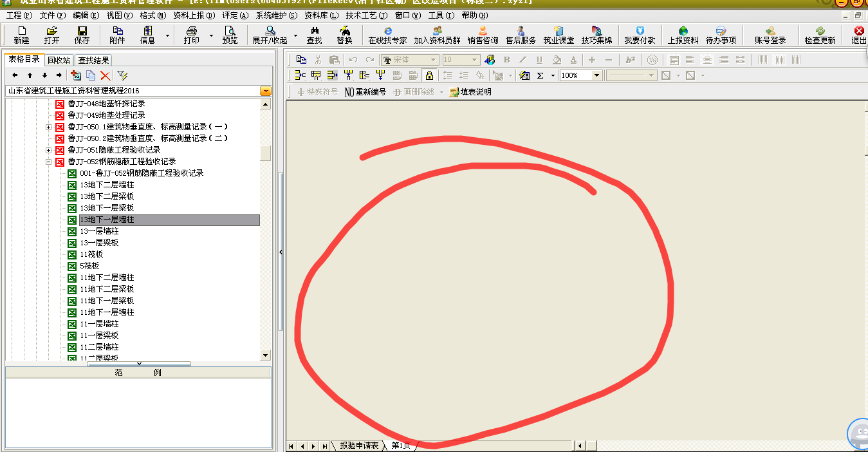
Task: Click the NO重新编号 renumber button
Action: click(x=365, y=92)
